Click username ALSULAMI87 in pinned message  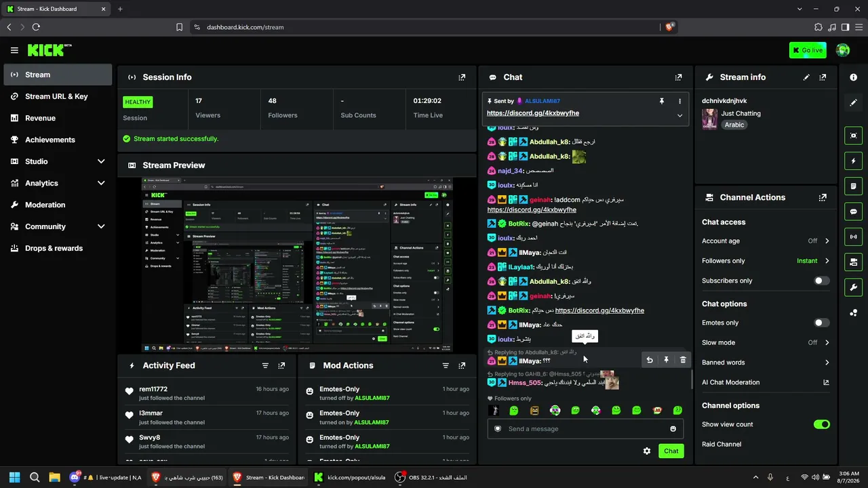pos(542,101)
